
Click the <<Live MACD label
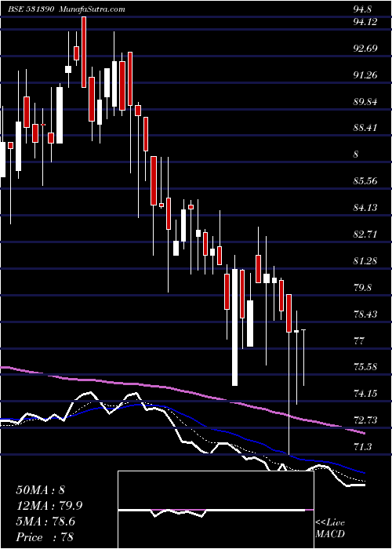point(330,528)
